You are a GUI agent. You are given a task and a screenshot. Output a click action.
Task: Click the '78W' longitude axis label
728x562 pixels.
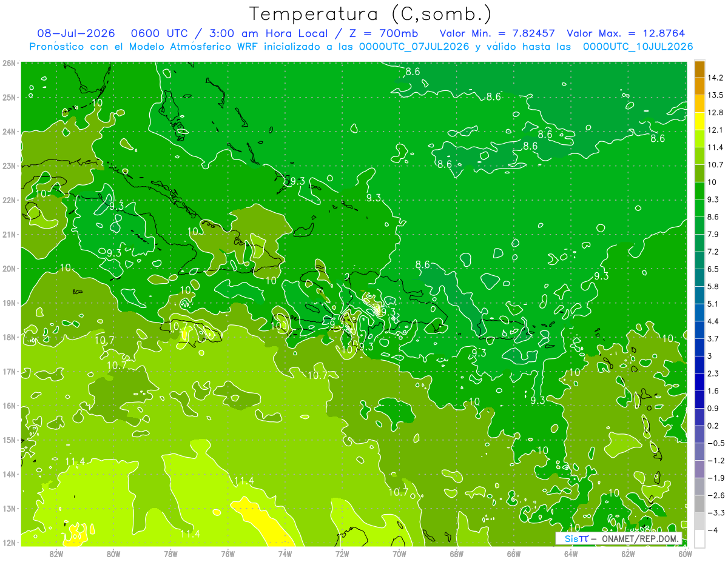coord(170,554)
